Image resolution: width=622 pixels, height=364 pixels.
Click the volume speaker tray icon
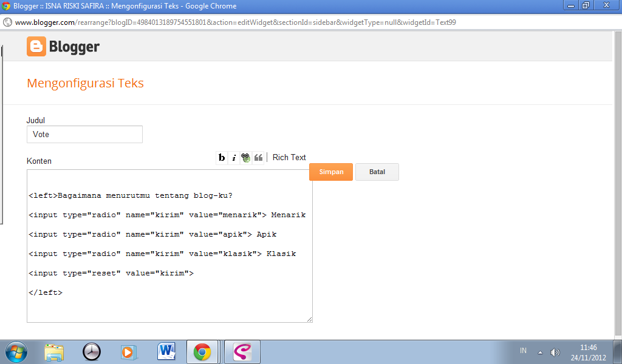pyautogui.click(x=555, y=352)
